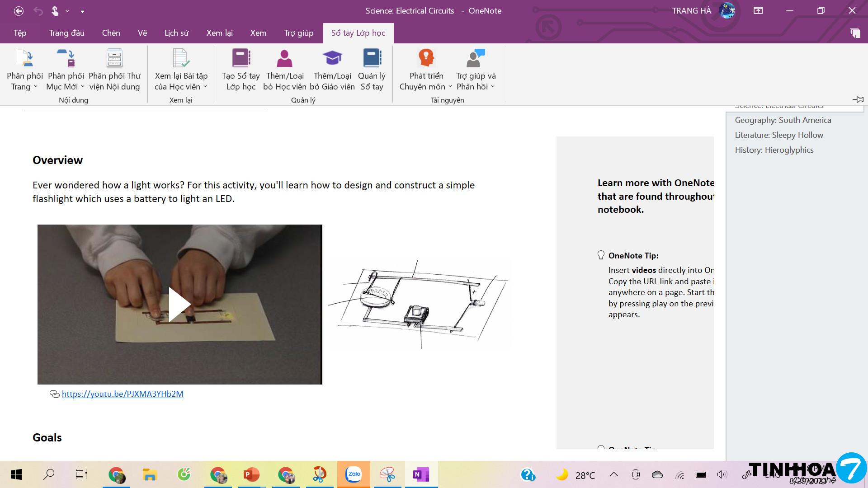This screenshot has height=488, width=868.
Task: Click the Xem lại Bài tập của Học viên icon
Action: coord(181,59)
